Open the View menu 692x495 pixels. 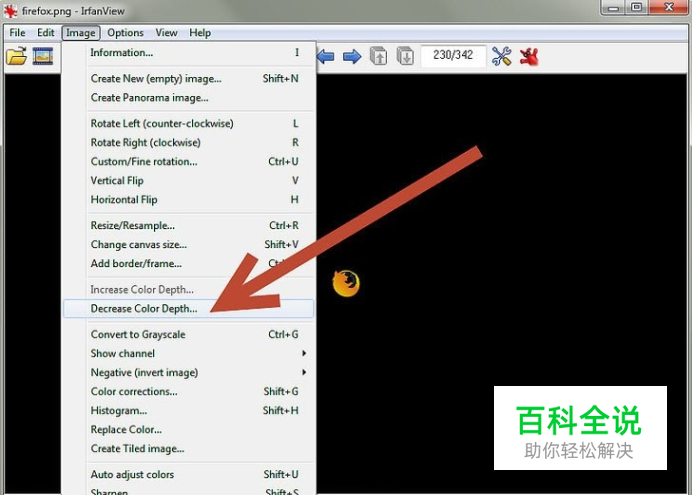click(166, 33)
